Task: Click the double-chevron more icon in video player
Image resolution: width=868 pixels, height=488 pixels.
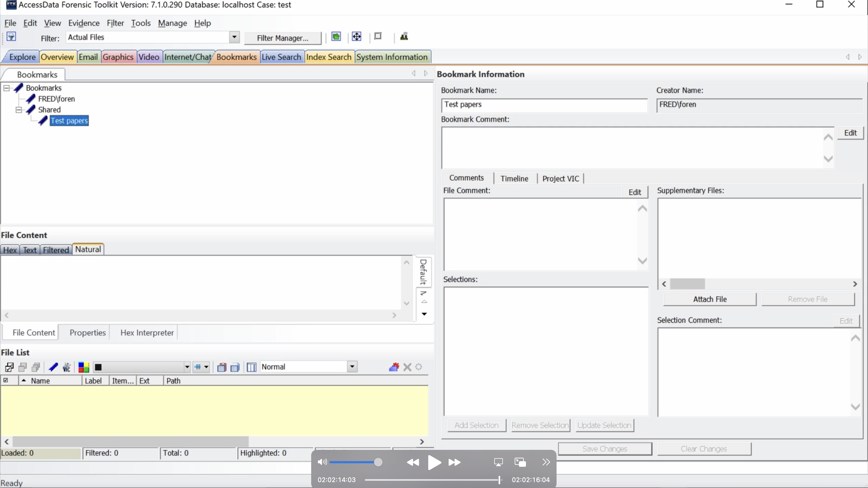Action: [546, 462]
